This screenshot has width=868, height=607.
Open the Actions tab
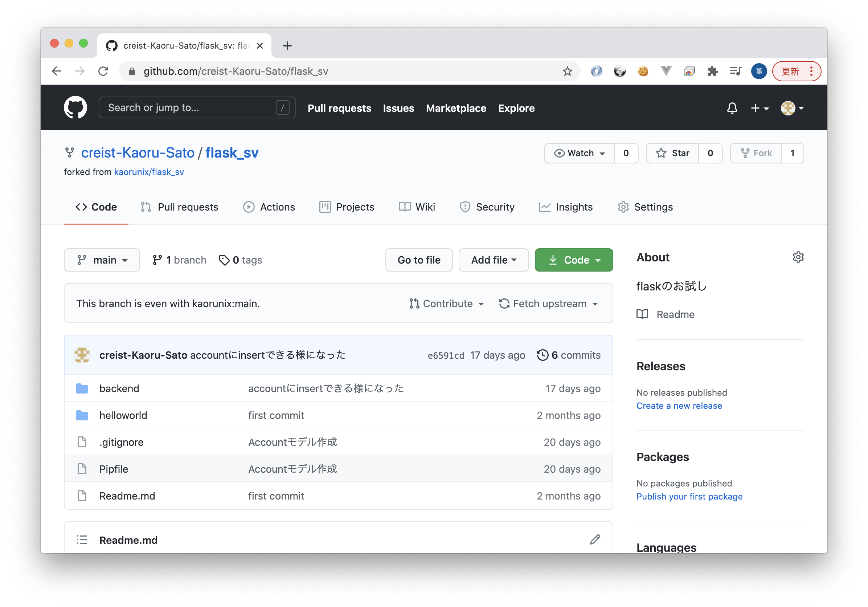pos(269,207)
